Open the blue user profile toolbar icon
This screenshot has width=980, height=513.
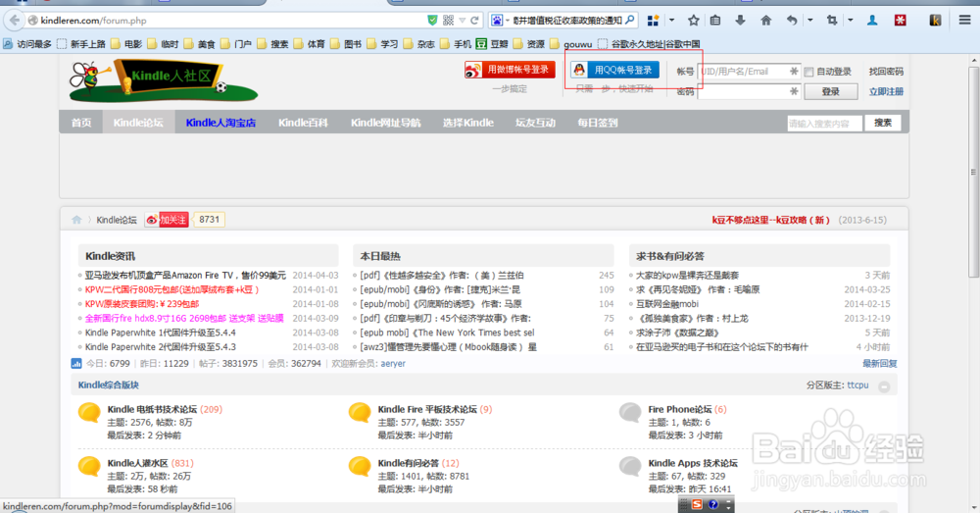pos(872,20)
